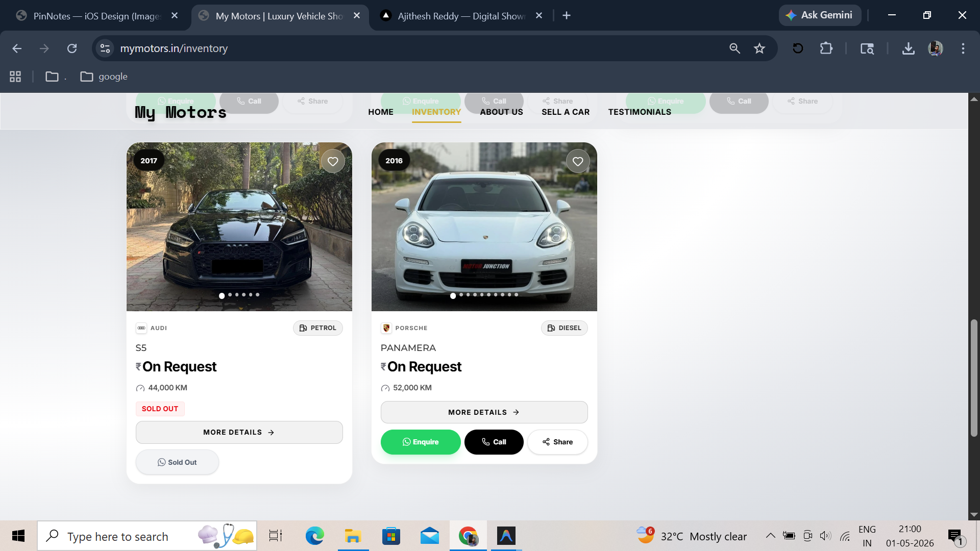
Task: Open TESTIMONIALS page
Action: 640,112
